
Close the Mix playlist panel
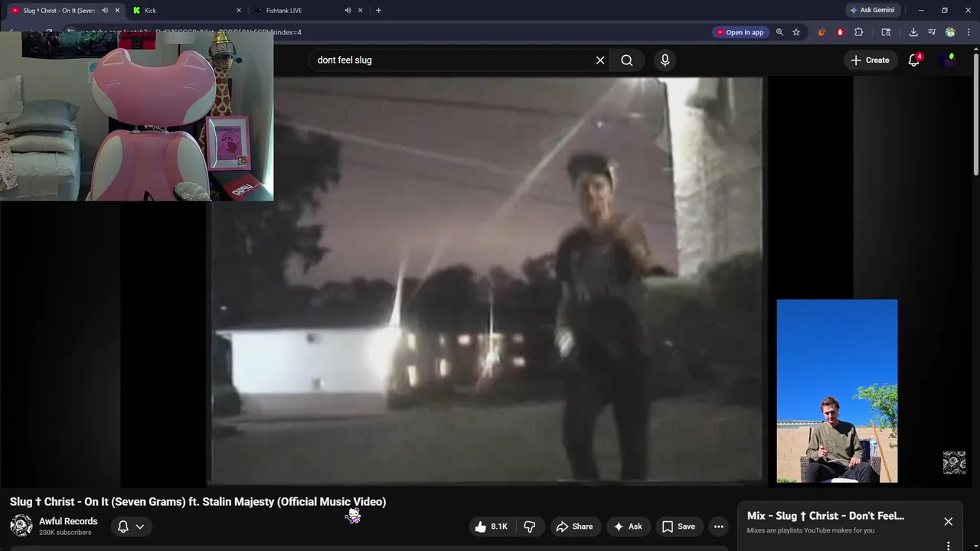point(948,521)
